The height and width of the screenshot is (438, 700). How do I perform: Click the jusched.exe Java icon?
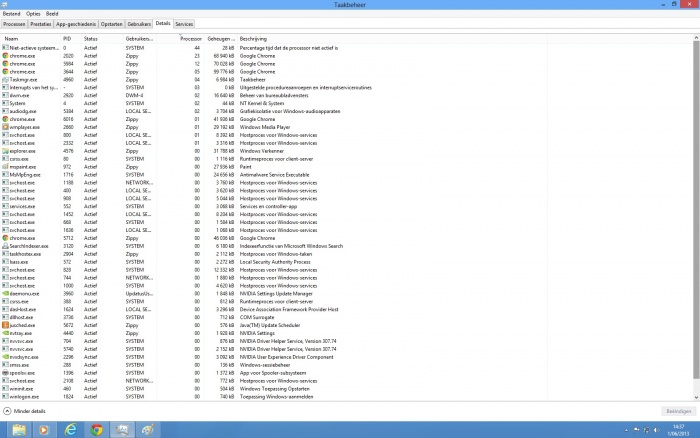coord(5,325)
